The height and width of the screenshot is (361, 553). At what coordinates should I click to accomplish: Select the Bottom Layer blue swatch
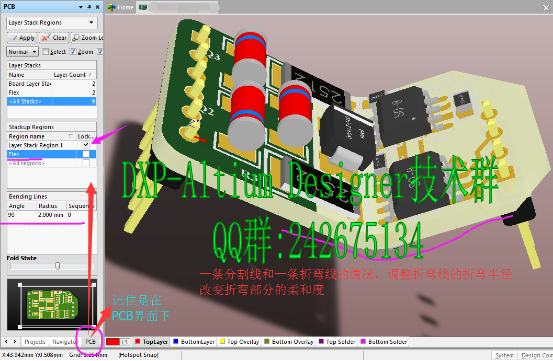coord(176,341)
